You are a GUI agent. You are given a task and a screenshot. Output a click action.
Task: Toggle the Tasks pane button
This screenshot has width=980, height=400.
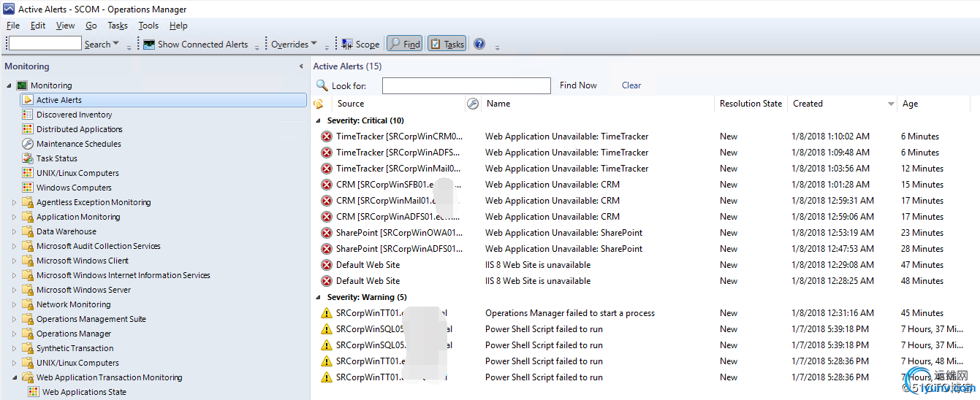click(447, 44)
